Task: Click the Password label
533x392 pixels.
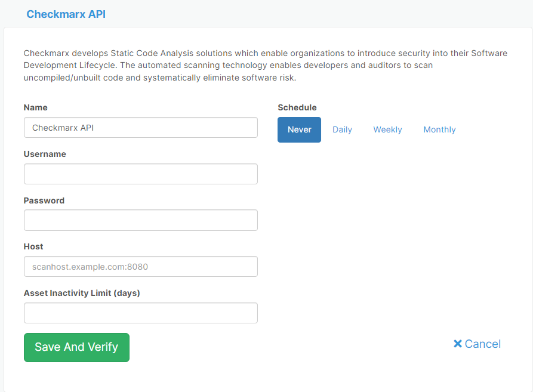Action: point(44,200)
